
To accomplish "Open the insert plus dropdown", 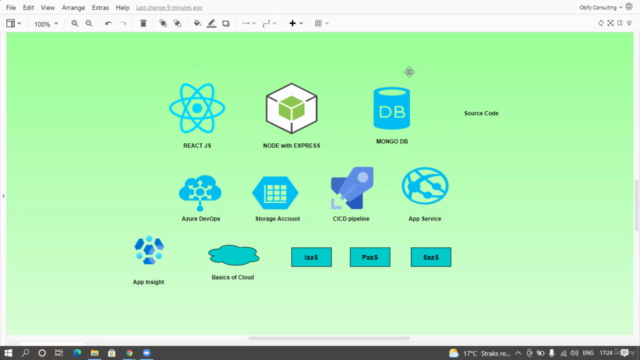I will (296, 23).
